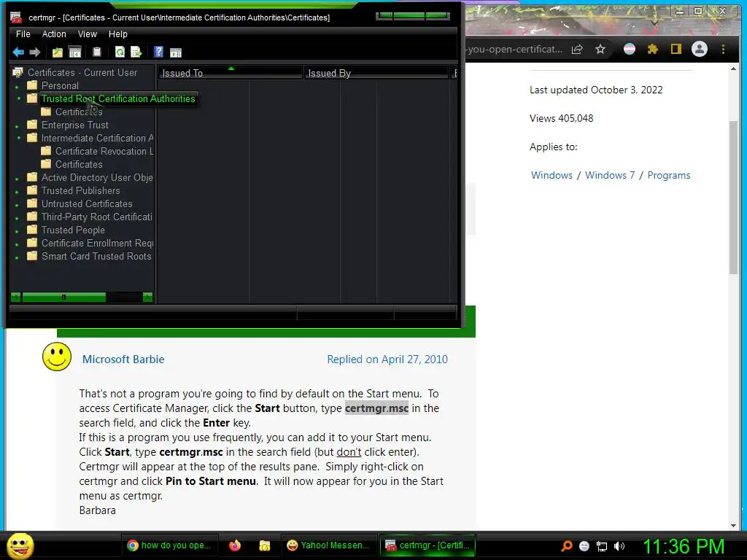747x560 pixels.
Task: Expand the Personal node
Action: click(18, 87)
